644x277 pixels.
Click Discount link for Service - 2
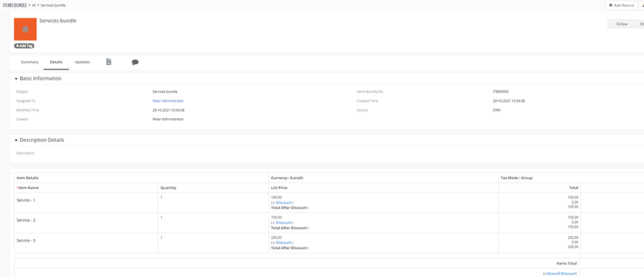(x=284, y=223)
